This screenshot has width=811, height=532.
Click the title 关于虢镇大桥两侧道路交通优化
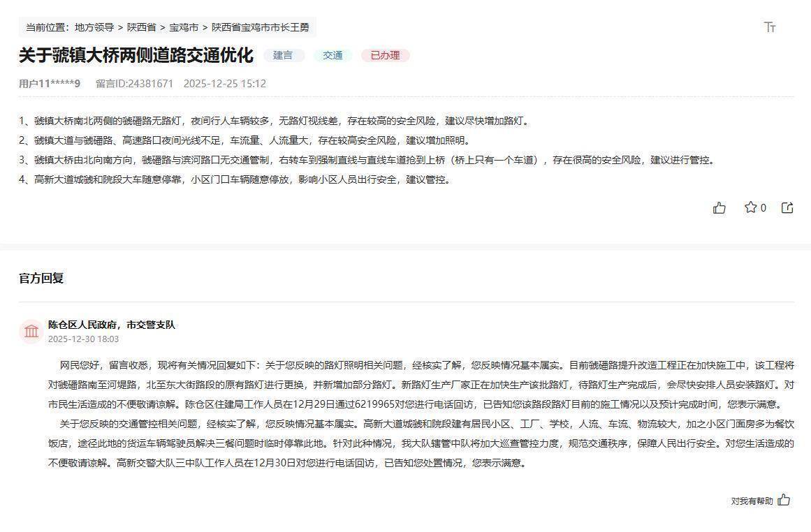(136, 55)
